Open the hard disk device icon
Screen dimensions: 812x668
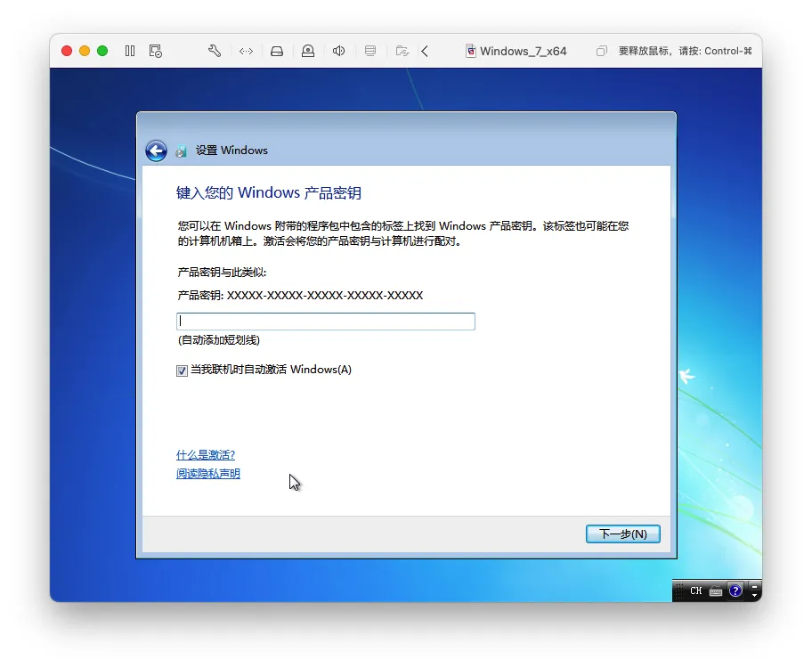coord(277,51)
